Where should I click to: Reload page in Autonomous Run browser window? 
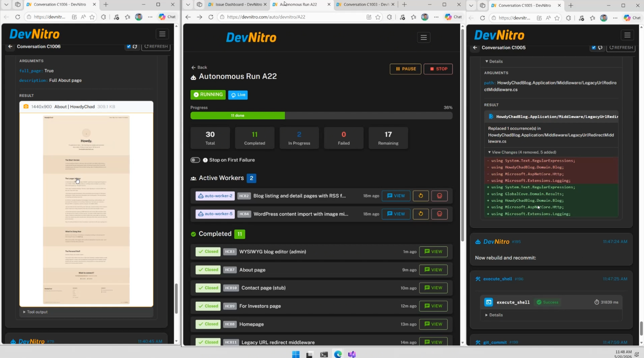click(211, 17)
